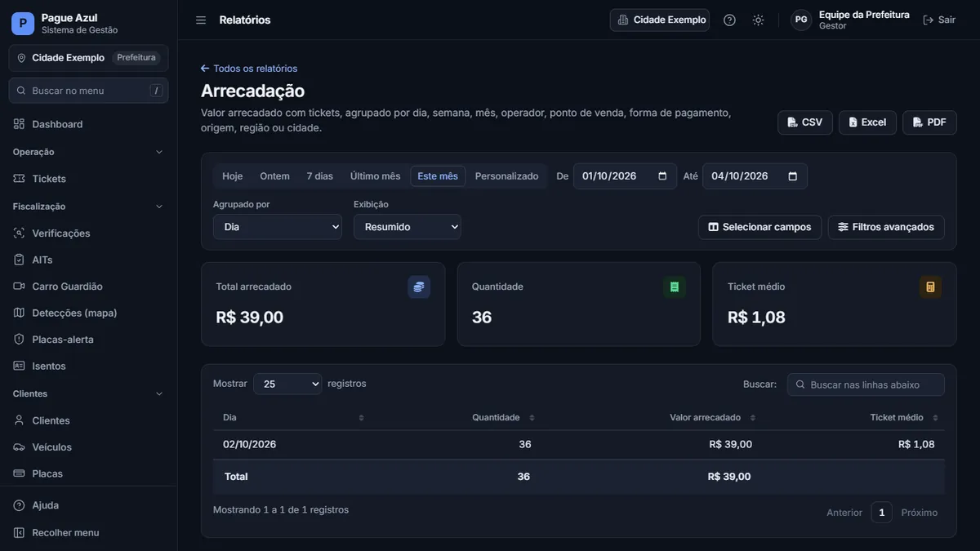Open Placas-alerta in the sidebar
Image resolution: width=980 pixels, height=551 pixels.
click(x=88, y=340)
